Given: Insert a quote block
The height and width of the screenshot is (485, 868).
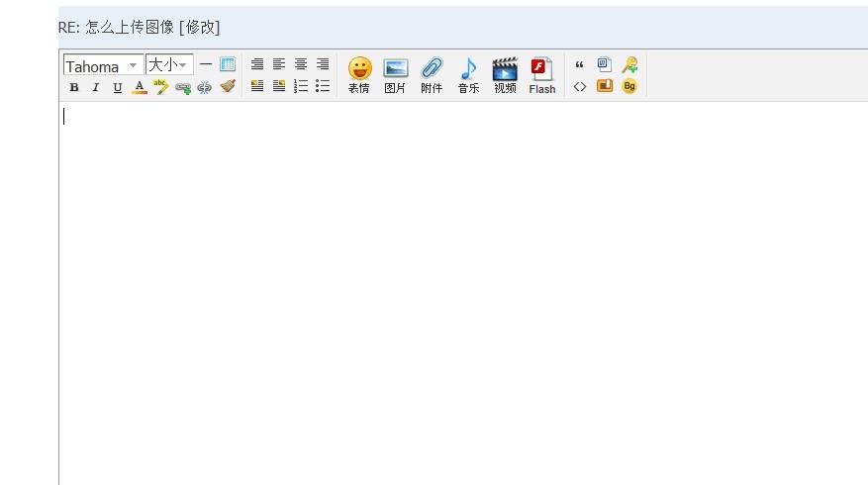Looking at the screenshot, I should point(580,65).
